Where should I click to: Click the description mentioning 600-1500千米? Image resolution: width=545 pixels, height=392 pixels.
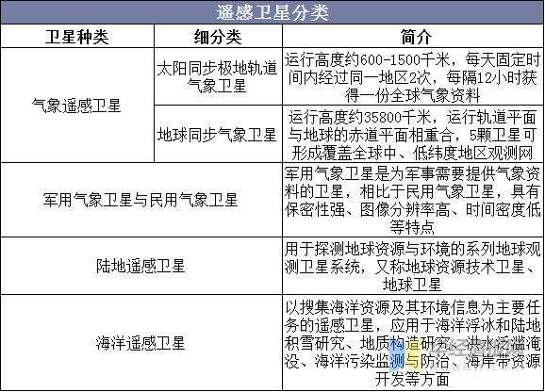(413, 77)
